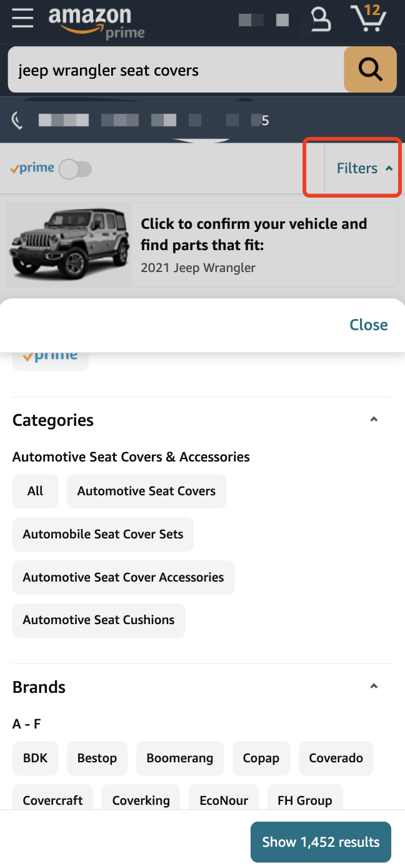Filter by Bestop brand

[97, 758]
